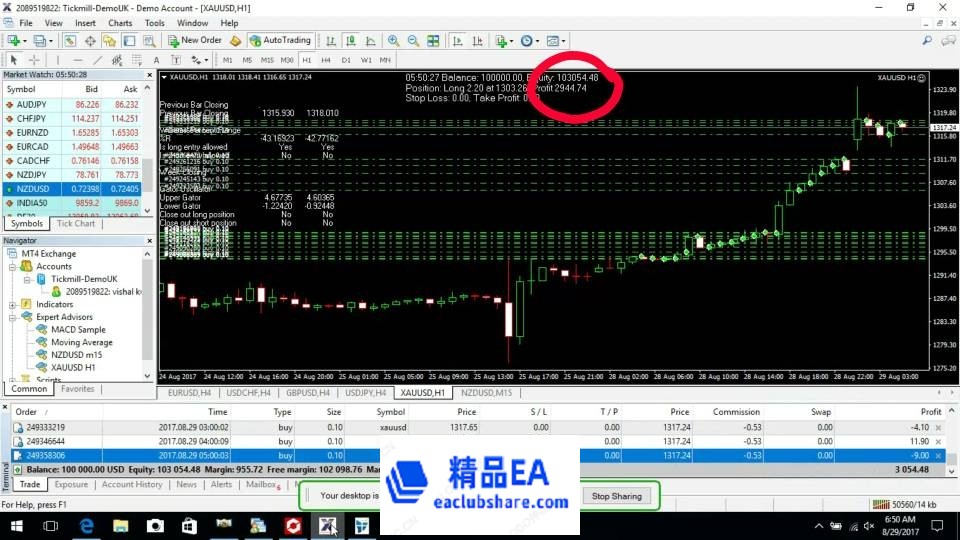This screenshot has width=960, height=540.
Task: Open the Strategy Tester toolbar icon
Action: pos(149,40)
